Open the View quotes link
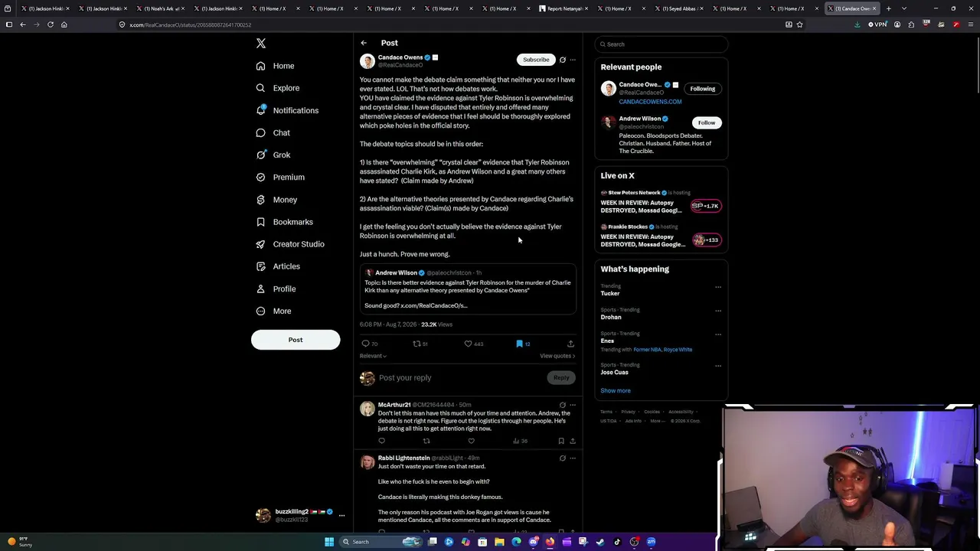 click(557, 356)
